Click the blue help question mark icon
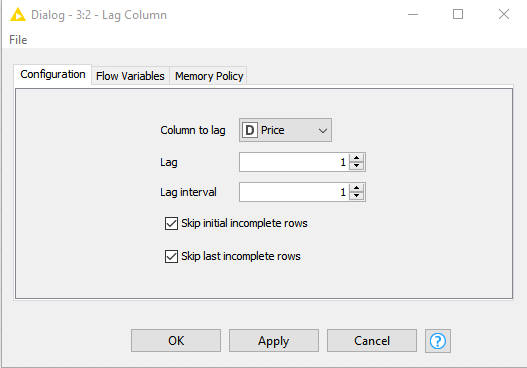This screenshot has height=368, width=527. (438, 341)
